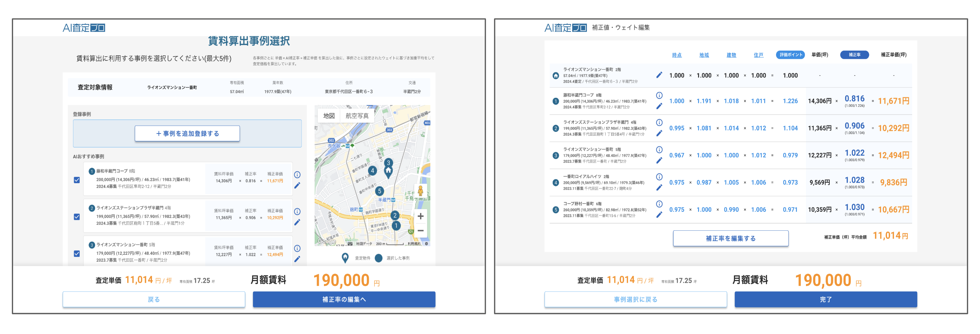The width and height of the screenshot is (980, 334).
Task: Click 戻る button in left window
Action: [154, 300]
